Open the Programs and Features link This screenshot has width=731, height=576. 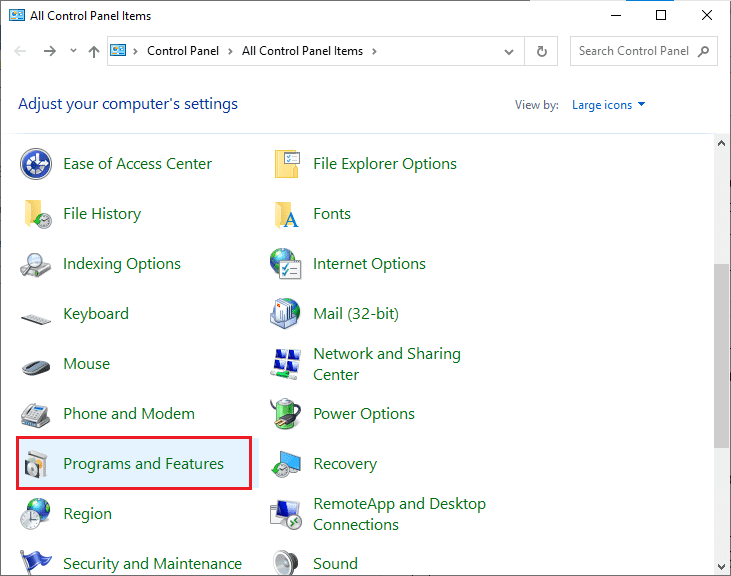point(143,464)
